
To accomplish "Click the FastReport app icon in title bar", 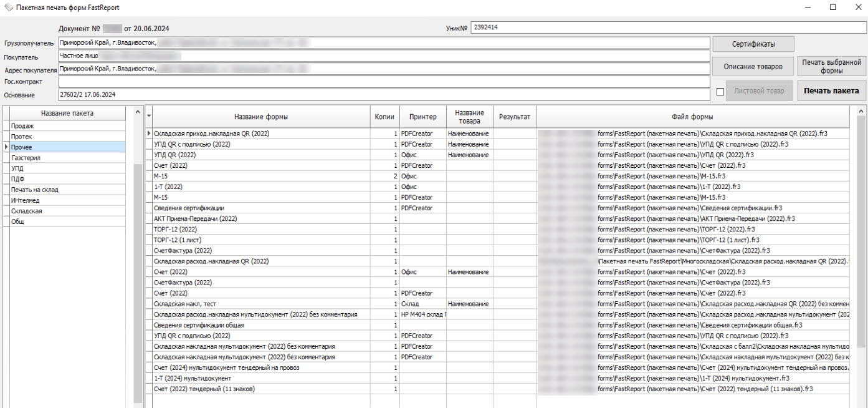I will 8,7.
